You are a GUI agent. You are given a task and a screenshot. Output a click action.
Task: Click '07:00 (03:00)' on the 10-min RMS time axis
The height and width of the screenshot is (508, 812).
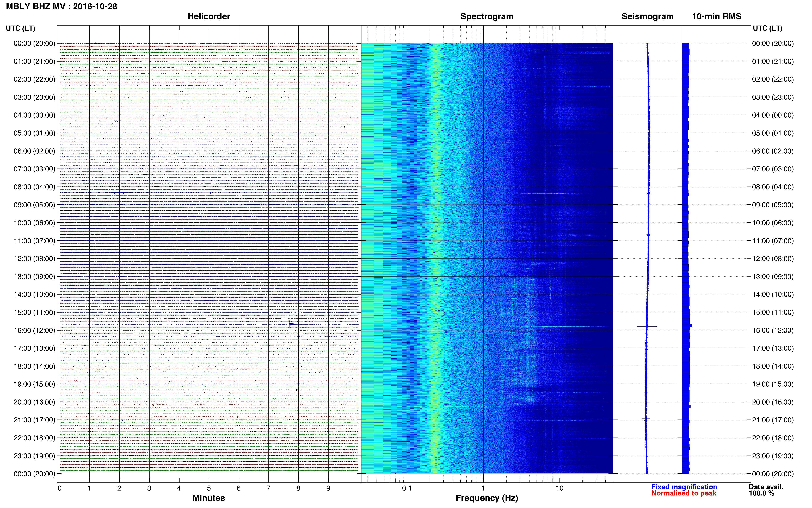pos(773,169)
